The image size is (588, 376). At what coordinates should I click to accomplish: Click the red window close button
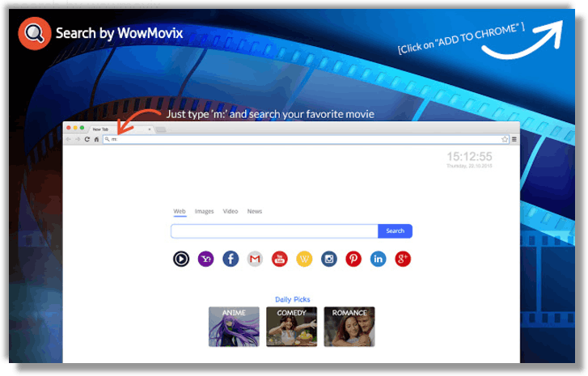pyautogui.click(x=69, y=128)
